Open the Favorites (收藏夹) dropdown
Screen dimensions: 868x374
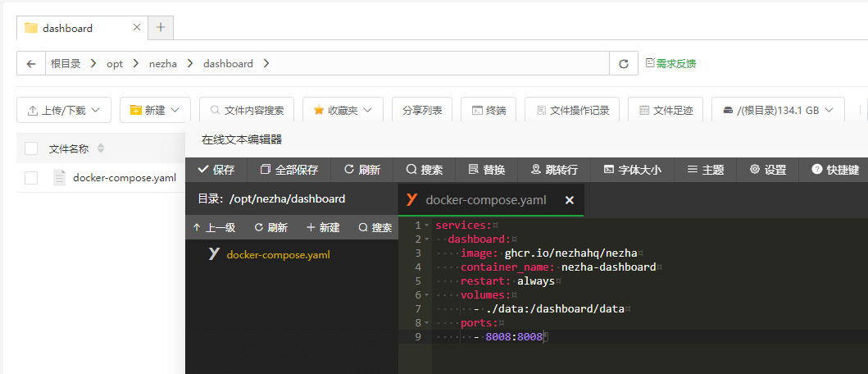pos(342,110)
